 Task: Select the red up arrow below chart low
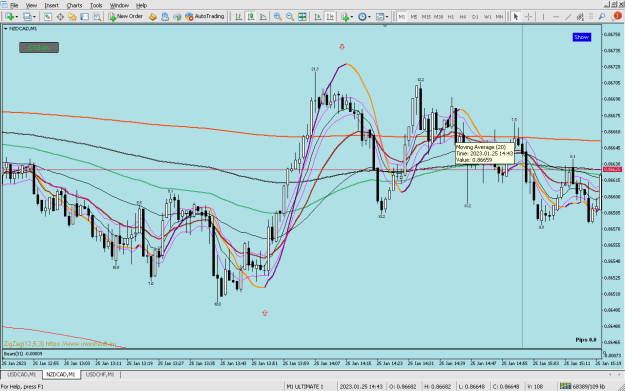(265, 313)
